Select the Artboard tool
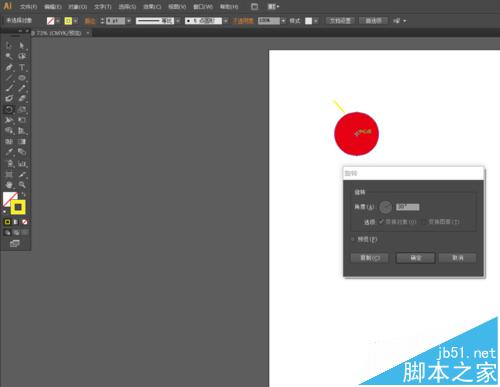This screenshot has width=500, height=387. pyautogui.click(x=9, y=174)
